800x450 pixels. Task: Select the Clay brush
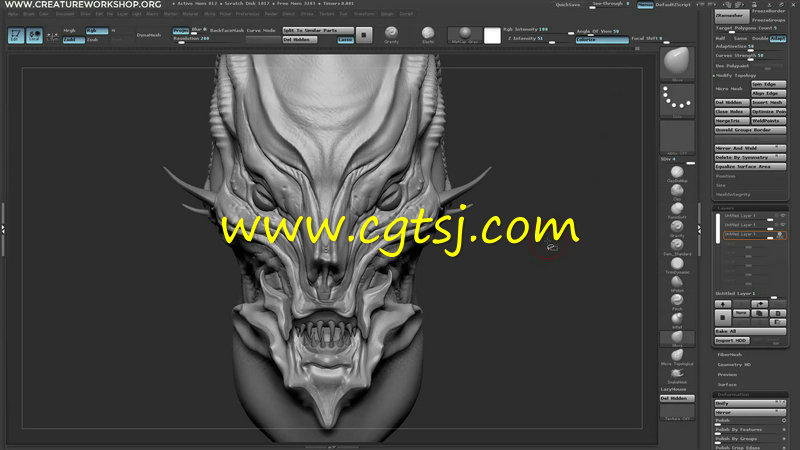(677, 192)
